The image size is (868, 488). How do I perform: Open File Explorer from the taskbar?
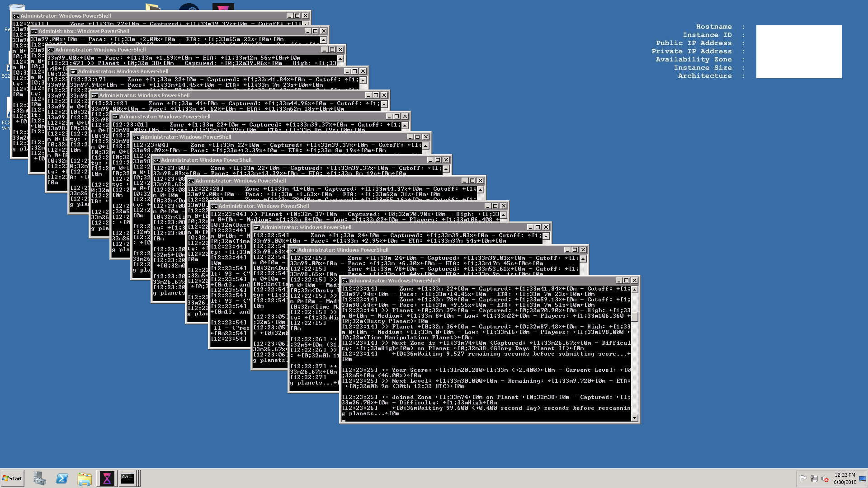(x=84, y=478)
